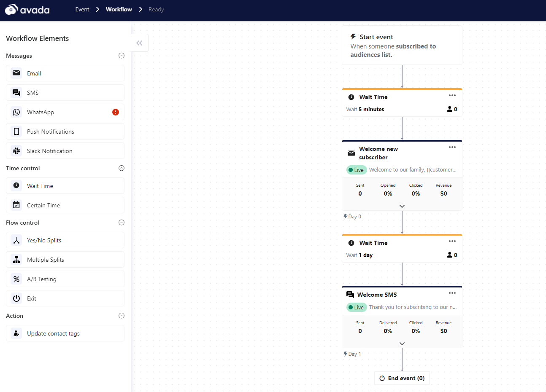Select the Slack Notification icon
The image size is (546, 392).
tap(16, 151)
